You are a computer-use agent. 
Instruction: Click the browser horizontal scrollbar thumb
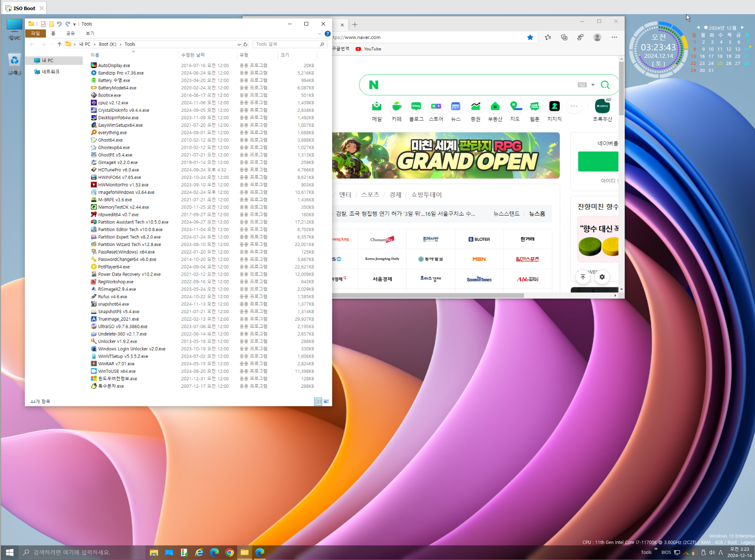pos(428,295)
